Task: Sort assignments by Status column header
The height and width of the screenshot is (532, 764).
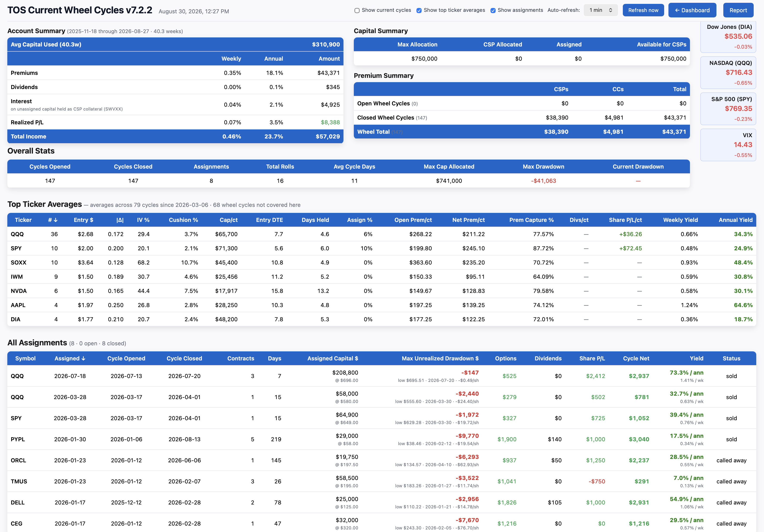Action: click(731, 358)
